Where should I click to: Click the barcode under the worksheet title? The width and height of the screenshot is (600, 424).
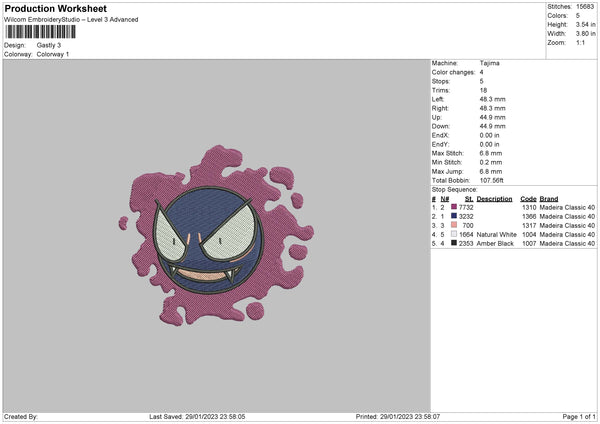point(41,32)
